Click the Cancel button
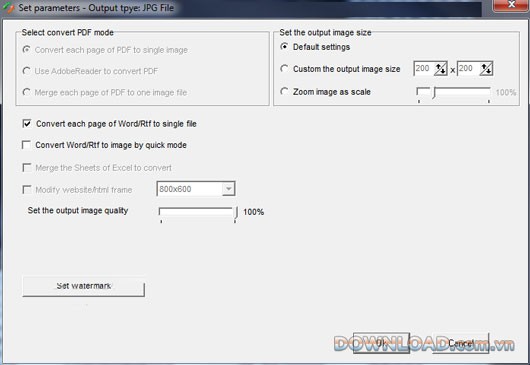530x365 pixels. [461, 343]
